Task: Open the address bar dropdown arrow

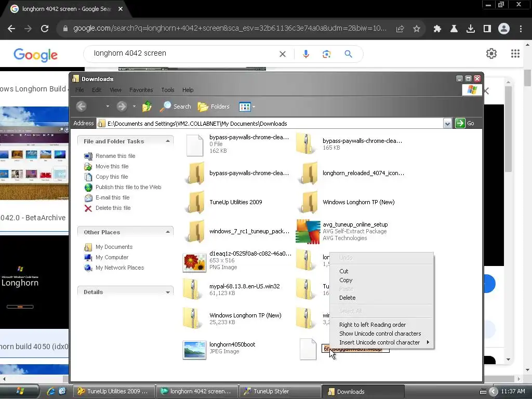Action: point(447,124)
